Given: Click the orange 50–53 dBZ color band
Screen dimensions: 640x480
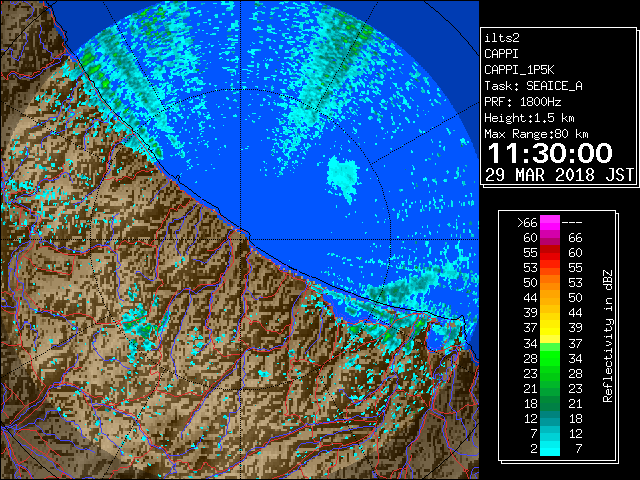Looking at the screenshot, I should tap(550, 283).
